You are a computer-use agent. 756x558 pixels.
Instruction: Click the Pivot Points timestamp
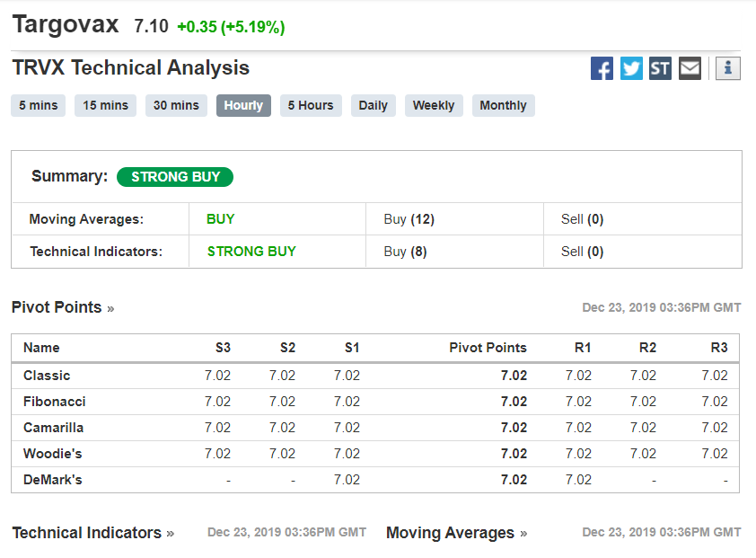coord(662,307)
